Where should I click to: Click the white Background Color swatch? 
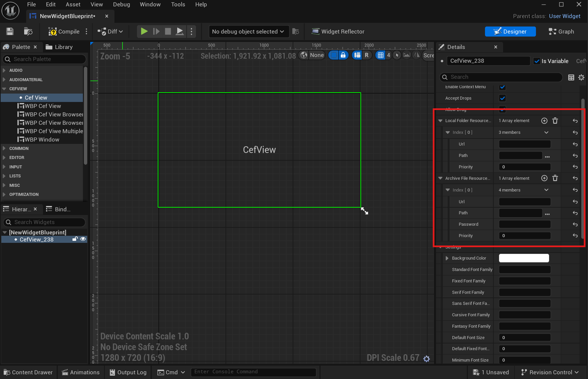(524, 258)
